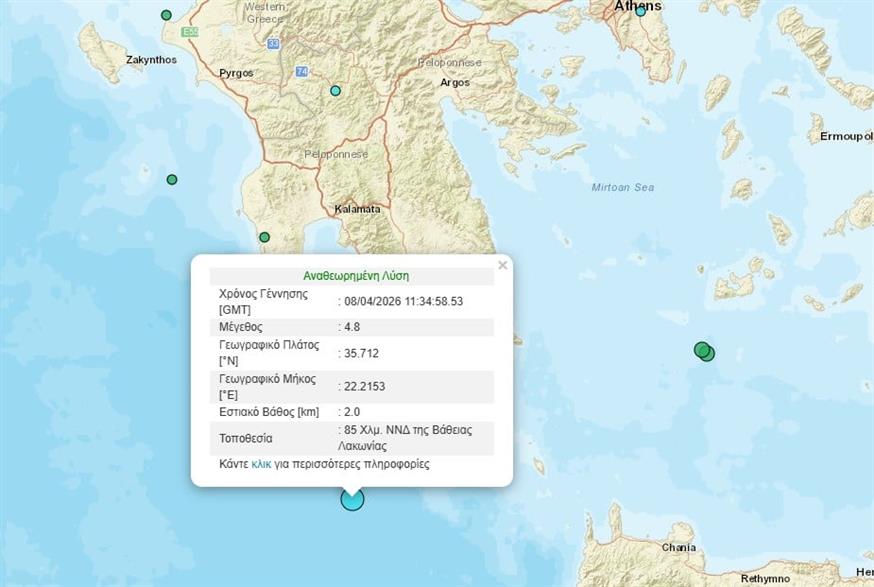Click the teal marker on the Kalamata coast
This screenshot has height=587, width=874.
(x=263, y=236)
